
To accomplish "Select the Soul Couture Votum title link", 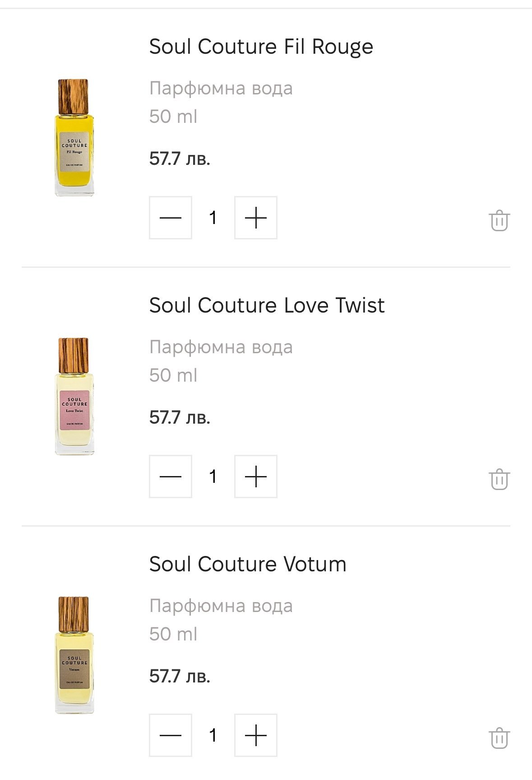I will [248, 564].
